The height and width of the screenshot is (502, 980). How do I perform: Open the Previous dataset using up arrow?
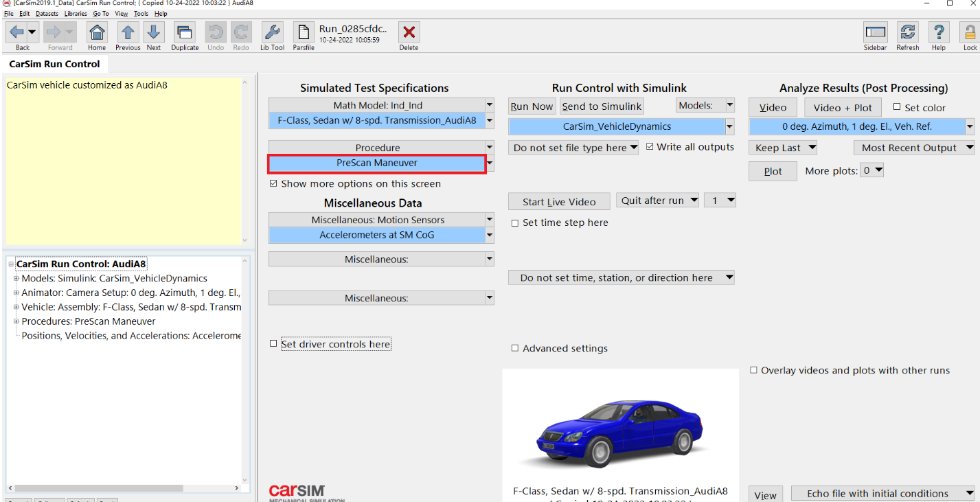coord(128,32)
